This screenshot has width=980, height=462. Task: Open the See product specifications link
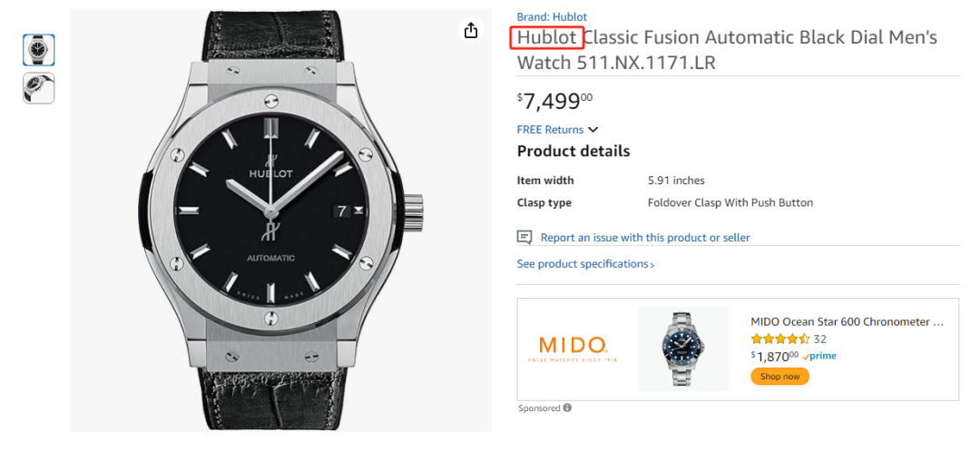tap(583, 264)
